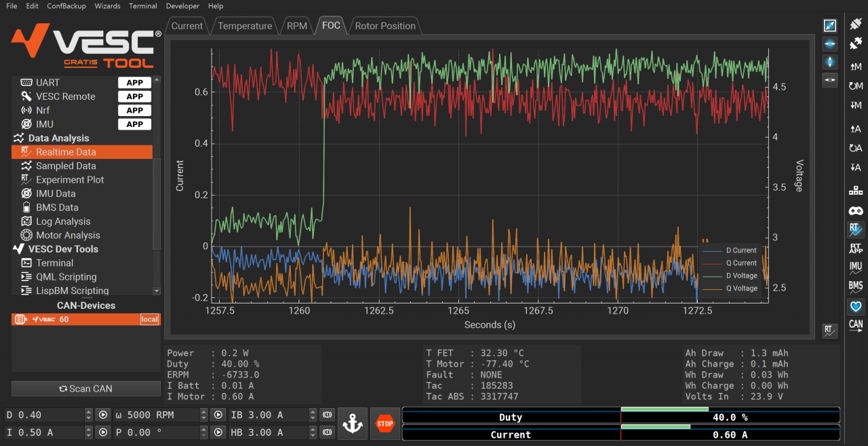Click the CAN forwarding icon
Screen dimensions: 868x446
(855, 326)
